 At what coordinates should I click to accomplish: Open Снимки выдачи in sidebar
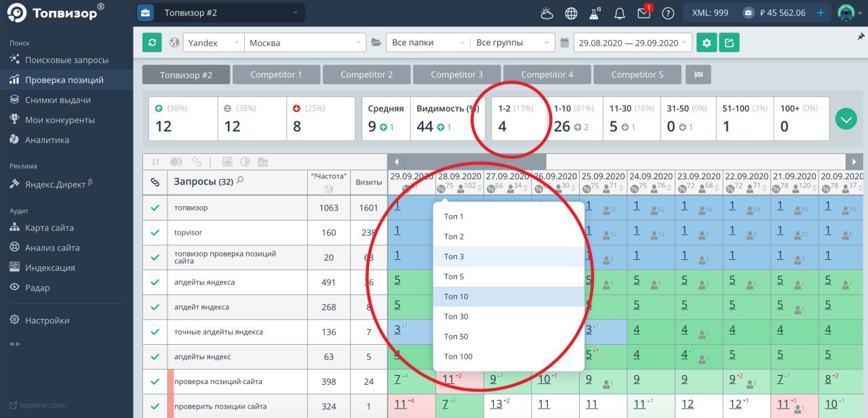66,100
